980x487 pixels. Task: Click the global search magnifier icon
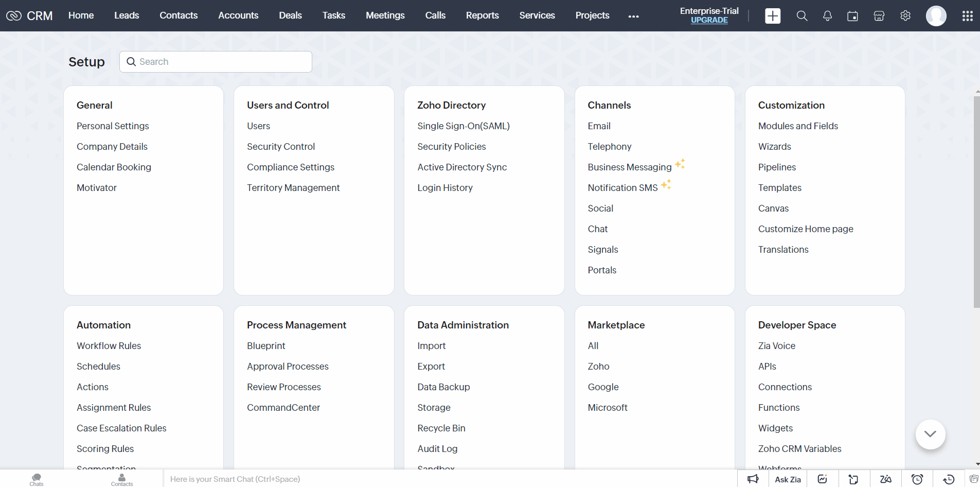(x=801, y=16)
